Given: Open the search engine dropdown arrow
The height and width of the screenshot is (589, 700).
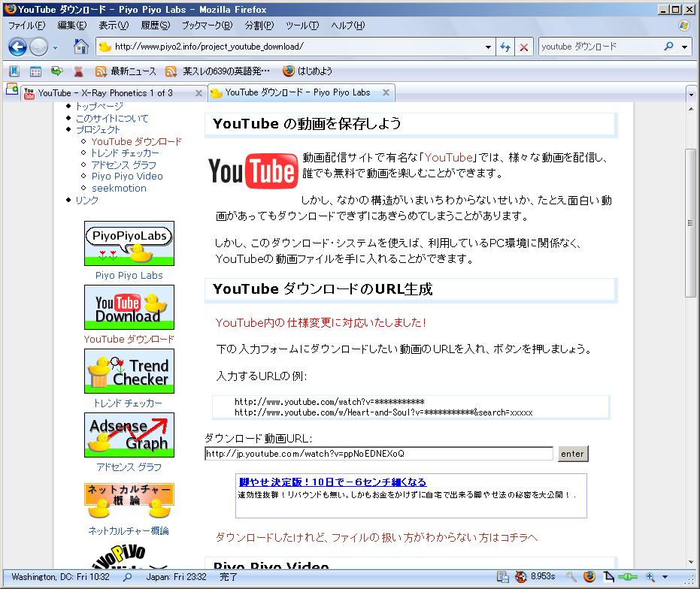Looking at the screenshot, I should (684, 47).
